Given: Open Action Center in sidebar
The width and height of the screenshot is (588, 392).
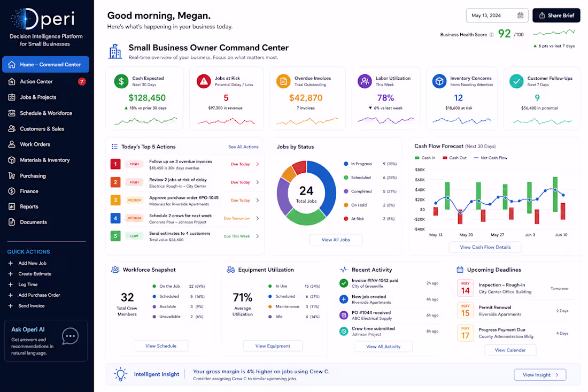Looking at the screenshot, I should point(36,81).
